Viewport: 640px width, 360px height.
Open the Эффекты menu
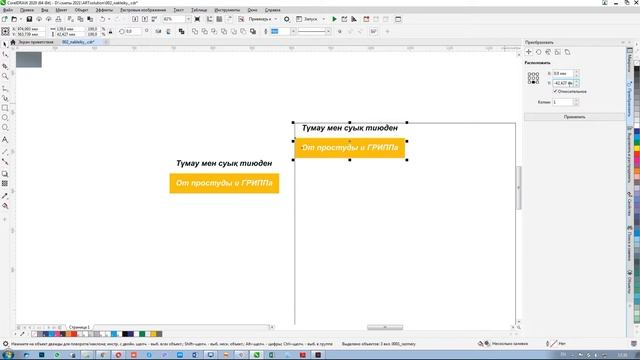pyautogui.click(x=104, y=10)
